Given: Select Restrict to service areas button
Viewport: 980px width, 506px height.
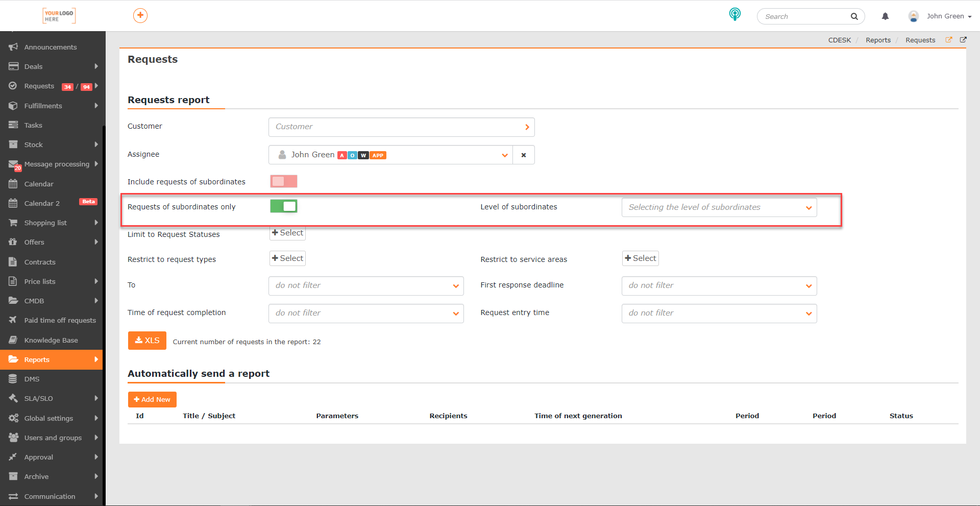Looking at the screenshot, I should 641,258.
